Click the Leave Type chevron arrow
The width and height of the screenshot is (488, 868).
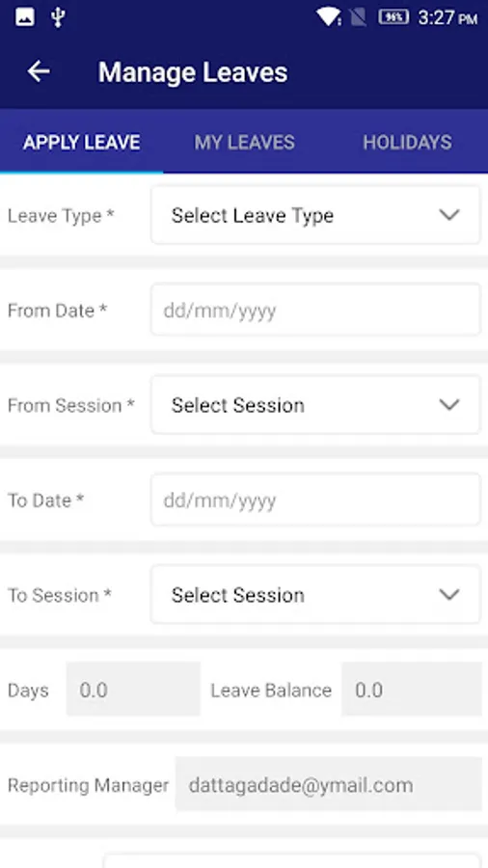448,215
